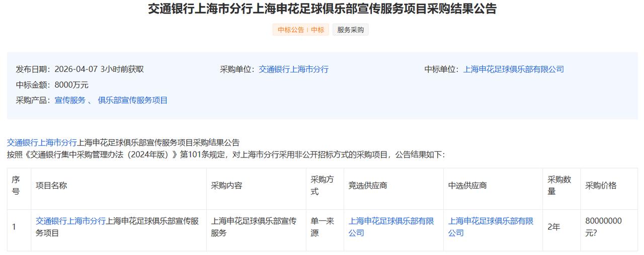644x255 pixels.
Task: Click the page title 采购结果公告 heading
Action: 322,9
